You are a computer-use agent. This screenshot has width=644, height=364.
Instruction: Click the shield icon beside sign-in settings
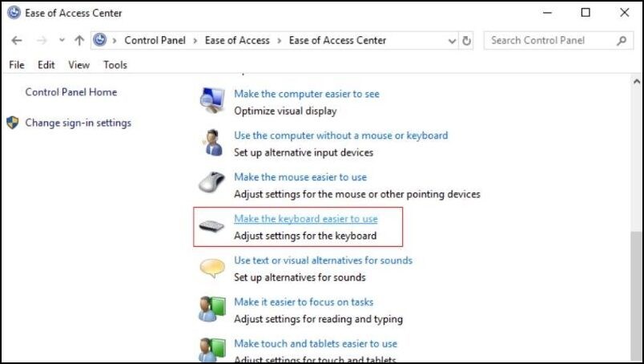[x=12, y=123]
